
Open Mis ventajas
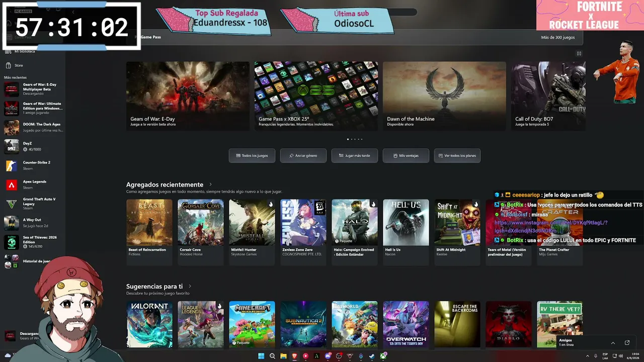point(406,156)
